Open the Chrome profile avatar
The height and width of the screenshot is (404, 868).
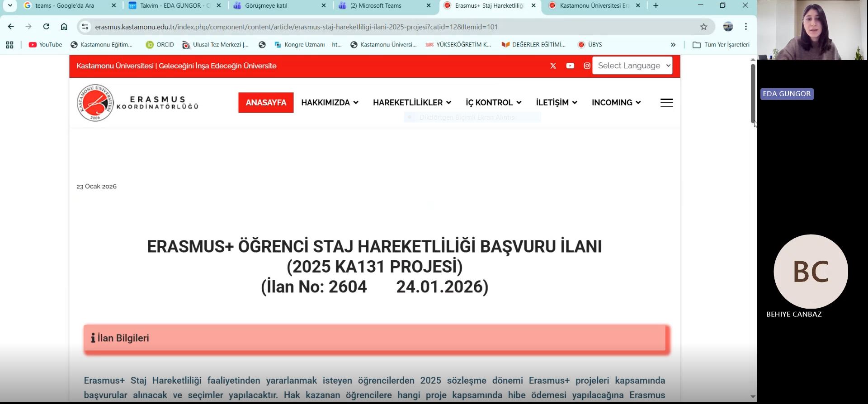coord(728,27)
